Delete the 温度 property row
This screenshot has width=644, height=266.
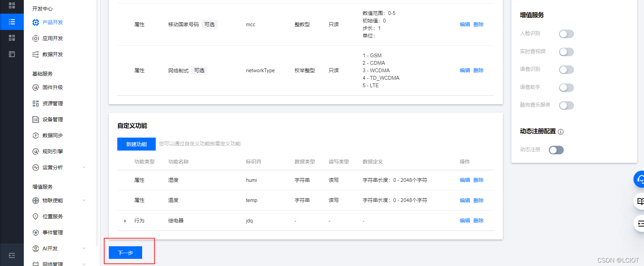click(x=478, y=200)
